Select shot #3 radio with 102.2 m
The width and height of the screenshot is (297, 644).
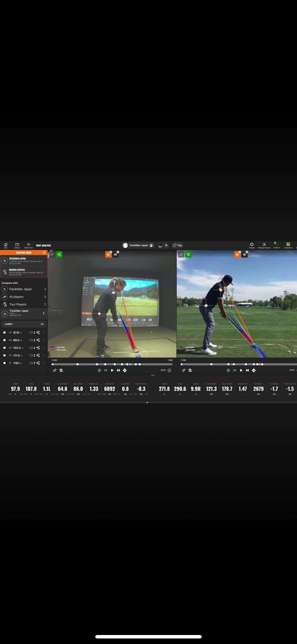coord(5,348)
